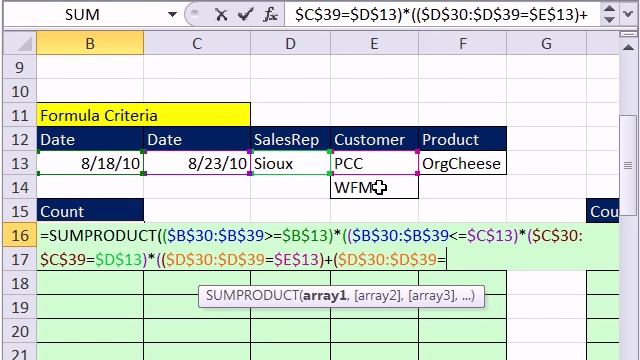Select row 9 header

(x=20, y=67)
